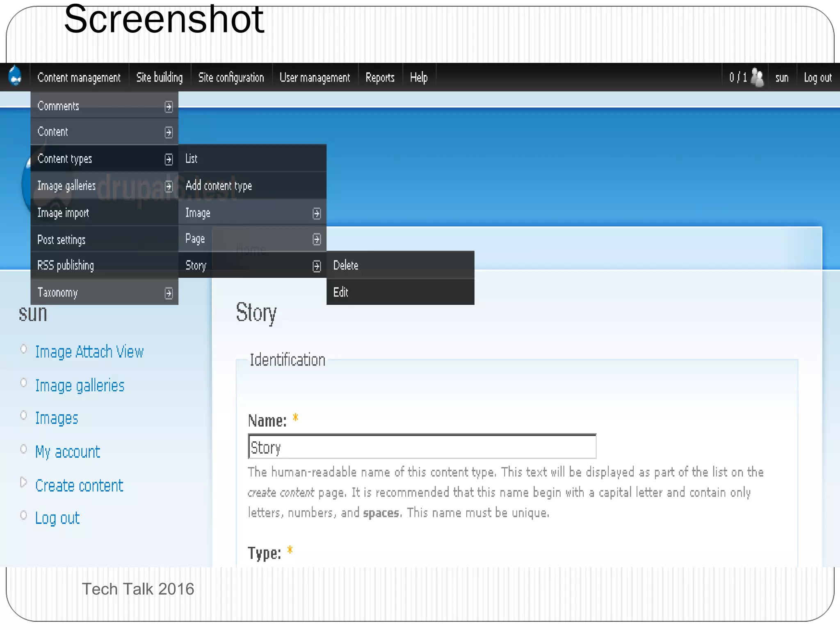Viewport: 840px width, 630px height.
Task: Click the Name: field label
Action: tap(267, 421)
